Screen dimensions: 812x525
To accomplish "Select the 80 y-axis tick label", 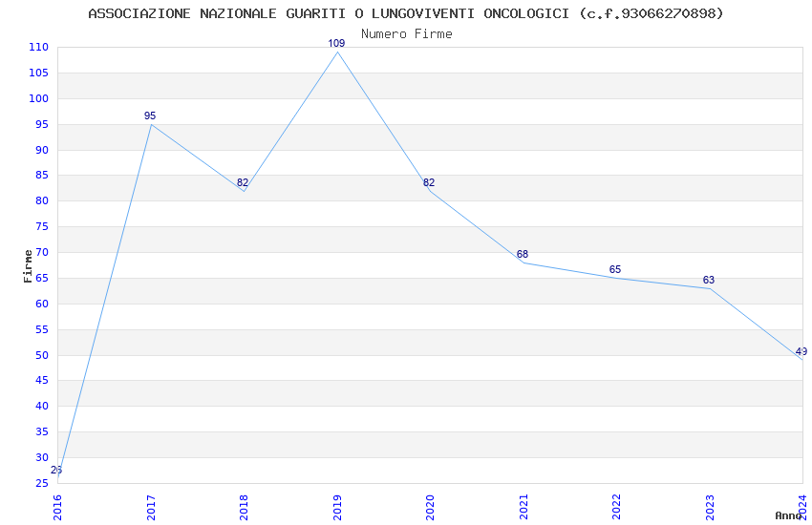I will point(41,200).
